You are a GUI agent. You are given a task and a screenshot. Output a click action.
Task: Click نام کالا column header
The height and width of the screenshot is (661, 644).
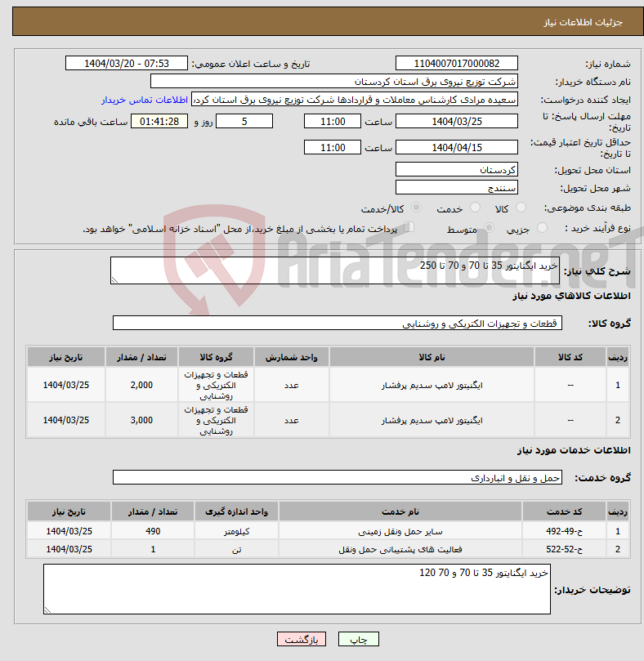click(432, 357)
